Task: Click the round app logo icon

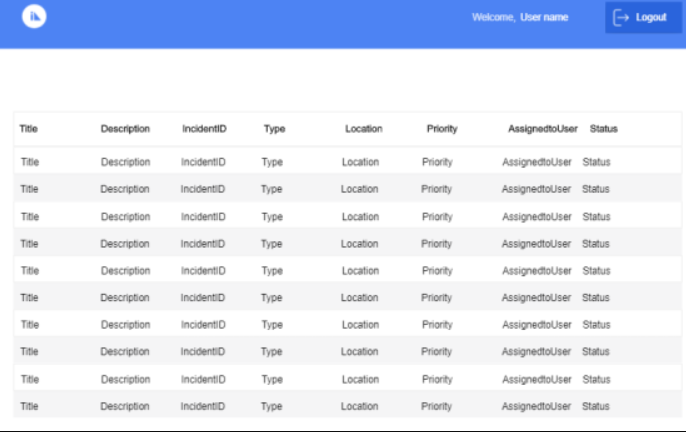Action: coord(35,17)
